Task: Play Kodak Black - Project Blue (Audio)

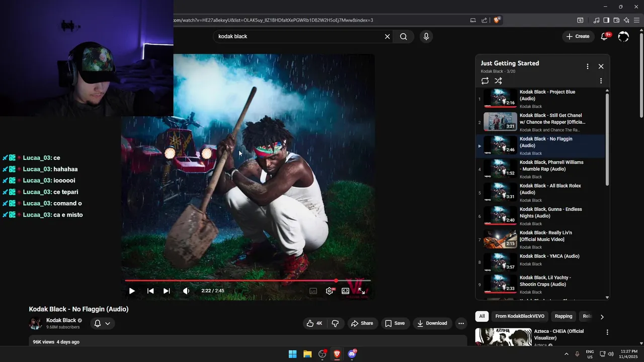Action: click(540, 99)
